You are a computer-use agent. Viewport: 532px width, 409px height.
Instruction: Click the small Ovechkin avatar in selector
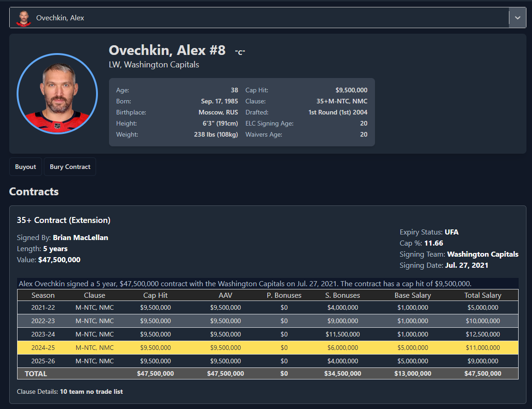(x=24, y=18)
